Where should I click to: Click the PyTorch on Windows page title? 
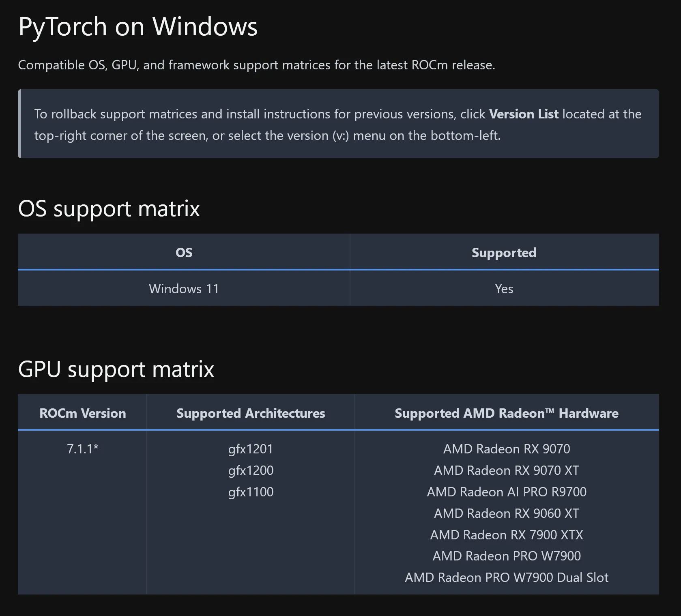coord(138,27)
